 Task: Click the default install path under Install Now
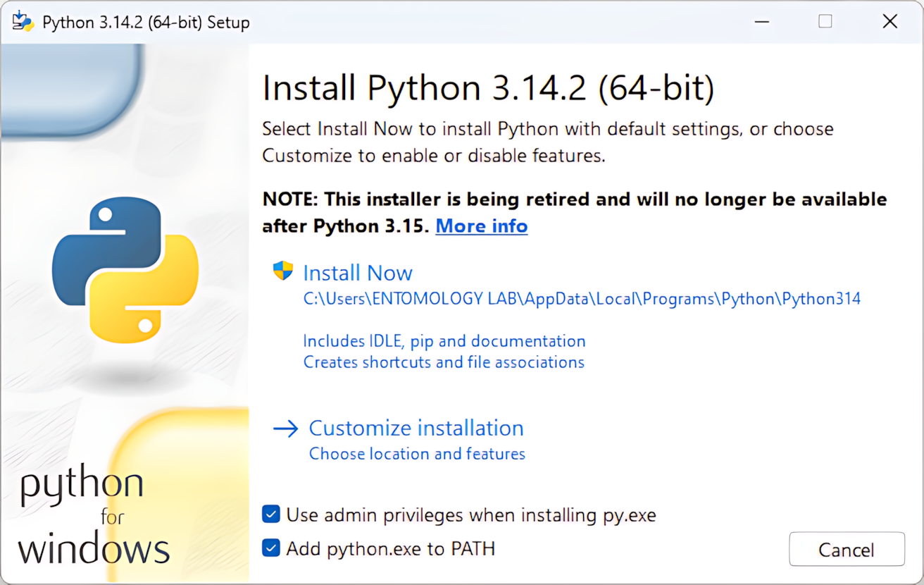(x=582, y=299)
